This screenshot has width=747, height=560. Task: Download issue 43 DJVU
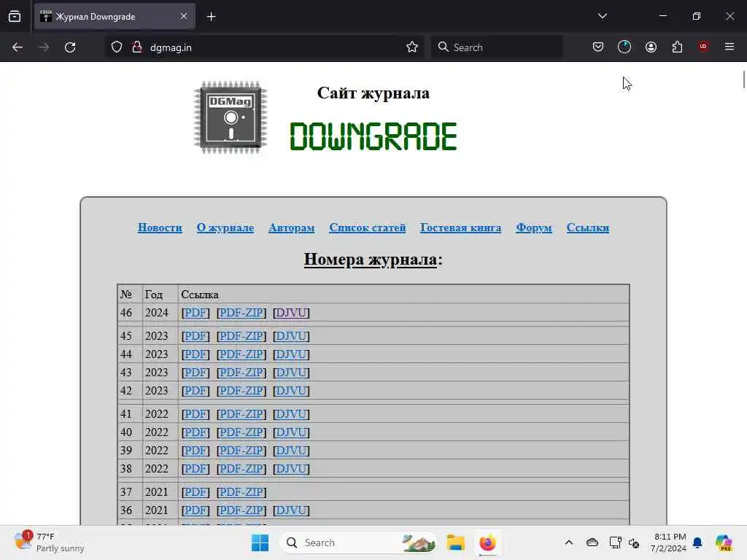pos(291,373)
